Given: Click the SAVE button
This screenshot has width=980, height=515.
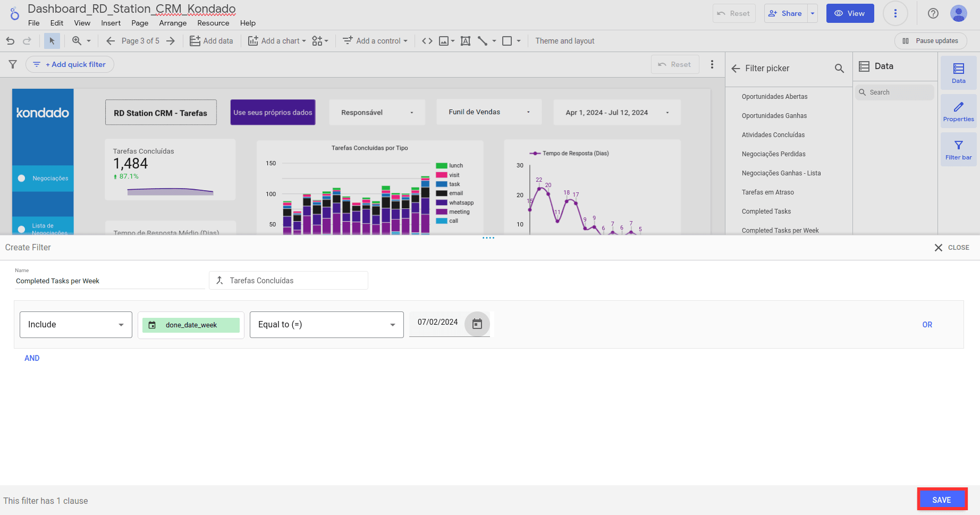Looking at the screenshot, I should click(941, 500).
